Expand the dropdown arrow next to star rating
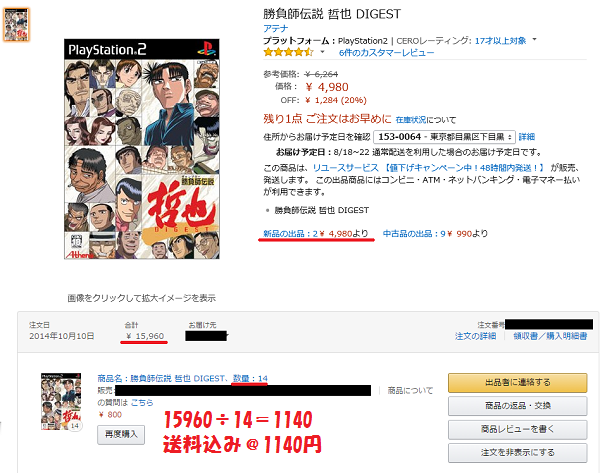The height and width of the screenshot is (473, 600). coord(322,52)
